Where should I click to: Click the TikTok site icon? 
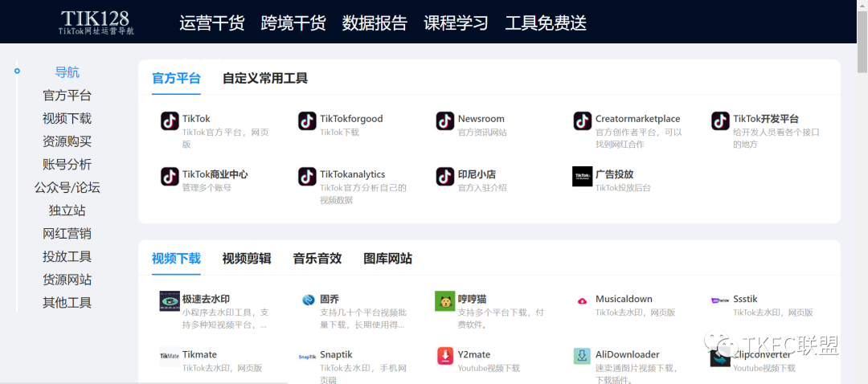pos(170,121)
